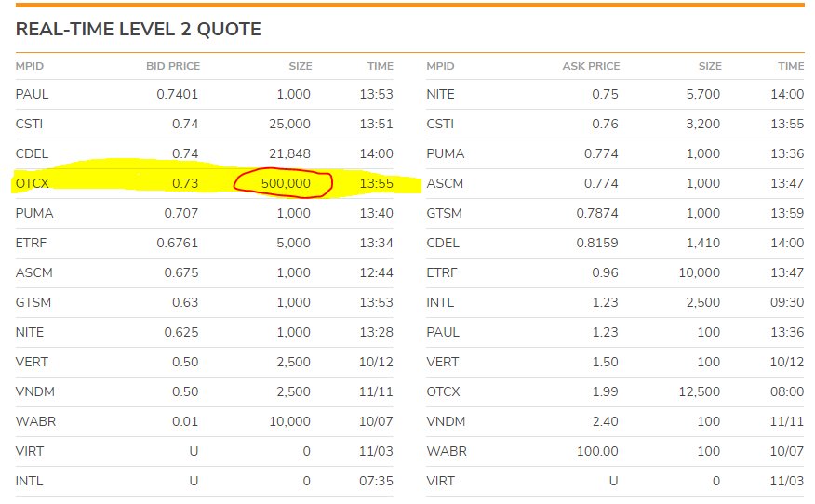The height and width of the screenshot is (504, 815).
Task: Click the OTCX ask size 12,500
Action: [699, 391]
